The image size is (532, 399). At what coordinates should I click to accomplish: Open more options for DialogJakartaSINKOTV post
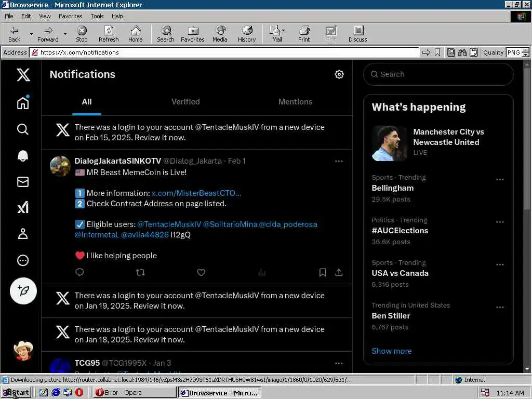pyautogui.click(x=339, y=161)
